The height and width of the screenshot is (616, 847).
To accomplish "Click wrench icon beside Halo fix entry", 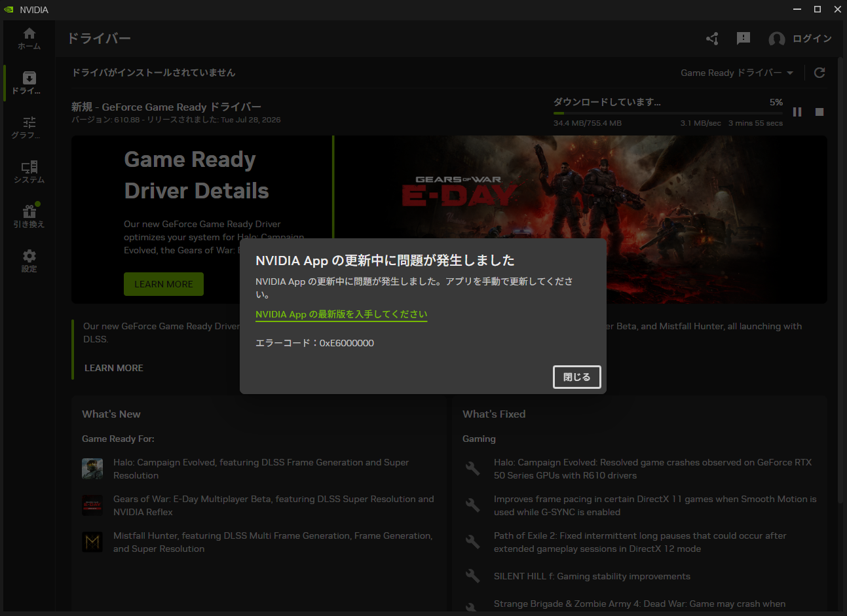I will click(x=473, y=469).
